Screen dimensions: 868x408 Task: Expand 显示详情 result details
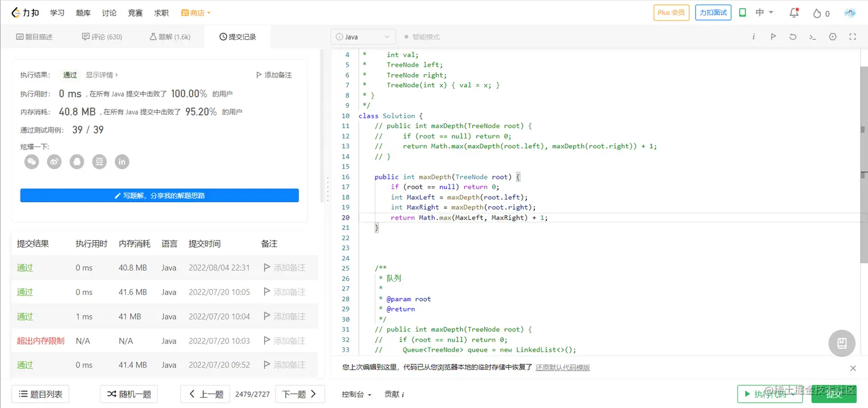[102, 75]
